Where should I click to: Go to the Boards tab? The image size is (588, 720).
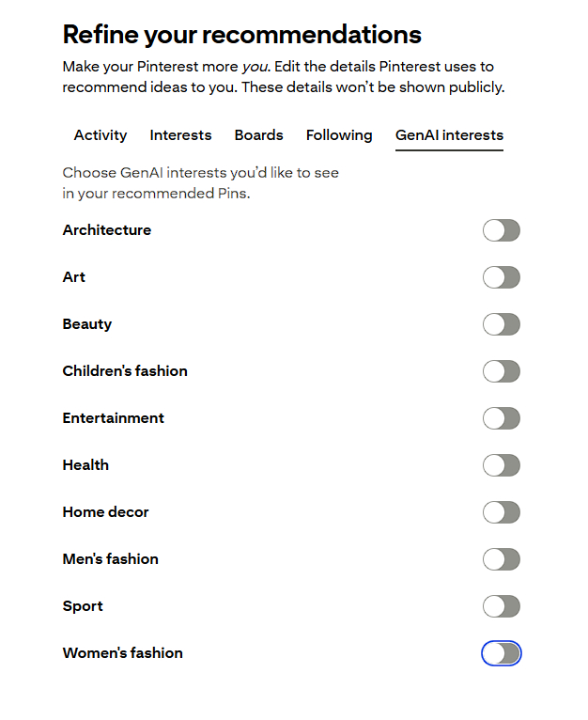(x=258, y=135)
